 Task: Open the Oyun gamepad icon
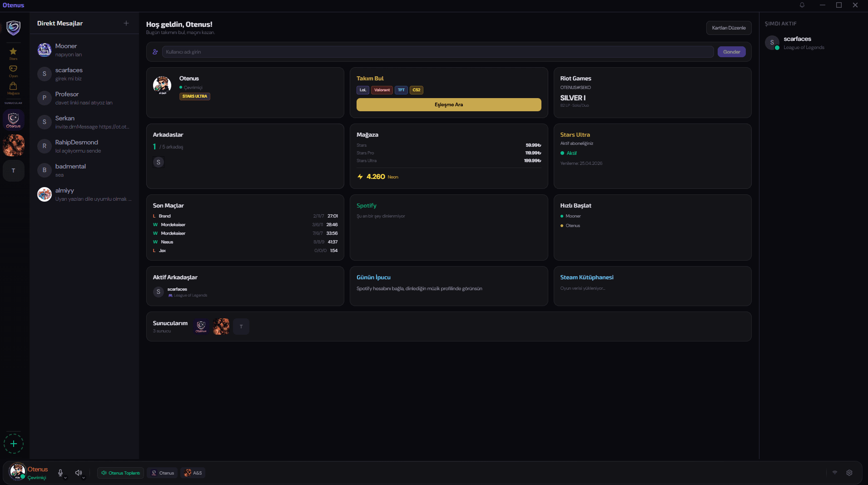click(x=13, y=69)
